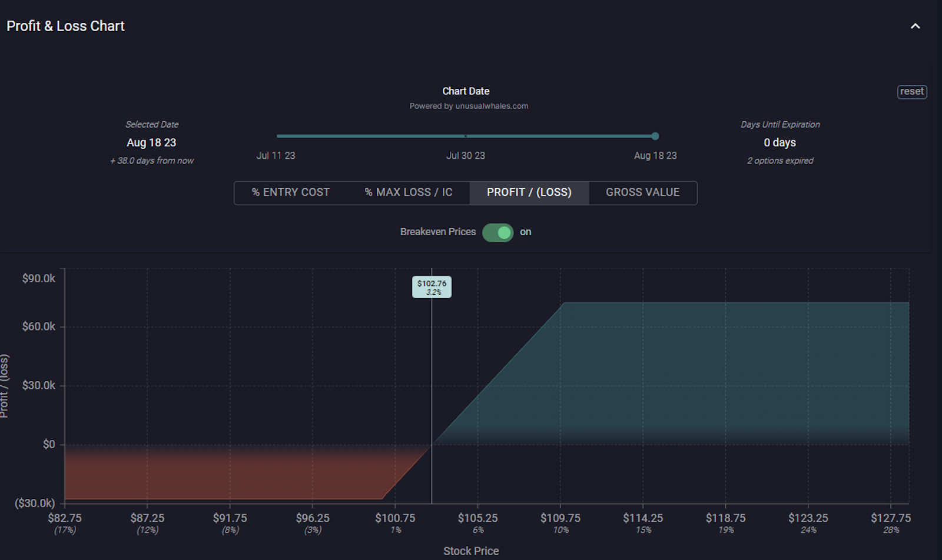Toggle Breakeven Prices off

(x=497, y=232)
